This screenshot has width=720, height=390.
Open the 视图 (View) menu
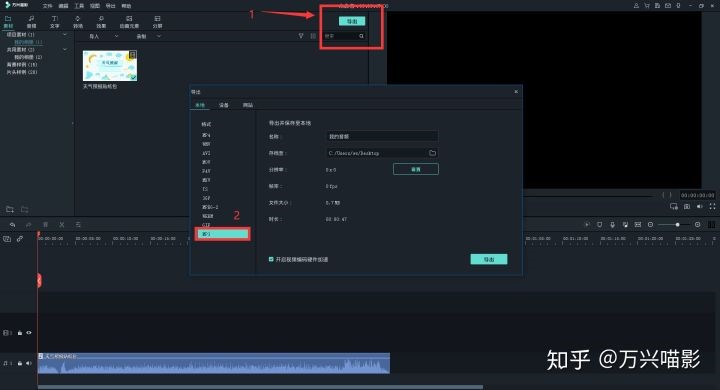pos(95,6)
